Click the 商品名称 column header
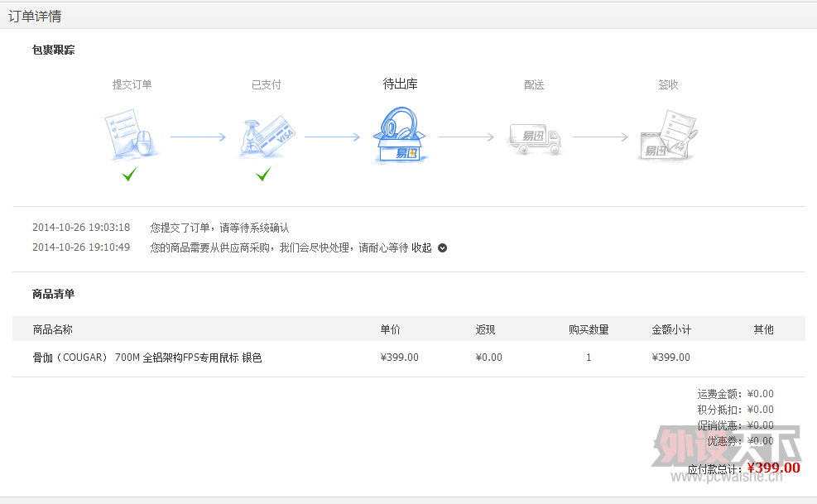 point(53,329)
